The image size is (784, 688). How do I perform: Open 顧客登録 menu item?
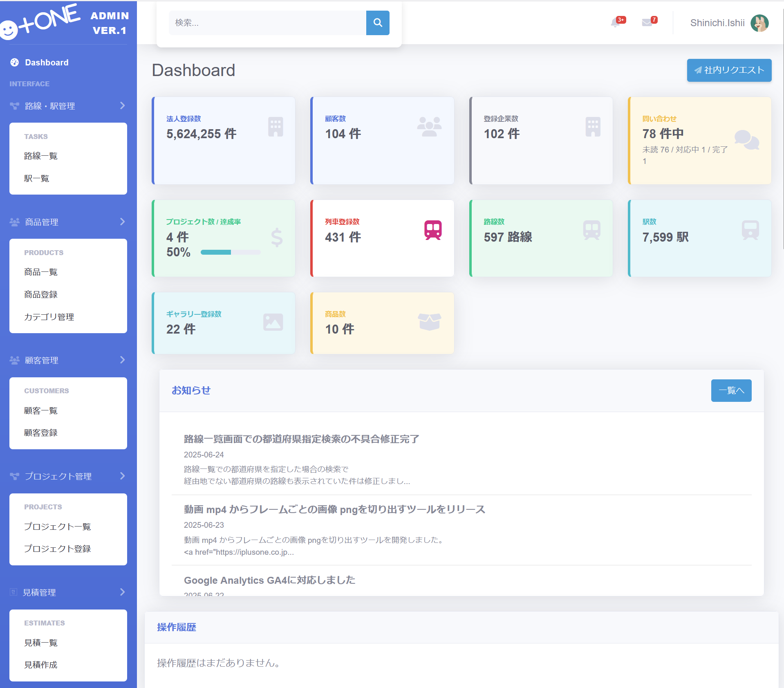click(x=41, y=433)
